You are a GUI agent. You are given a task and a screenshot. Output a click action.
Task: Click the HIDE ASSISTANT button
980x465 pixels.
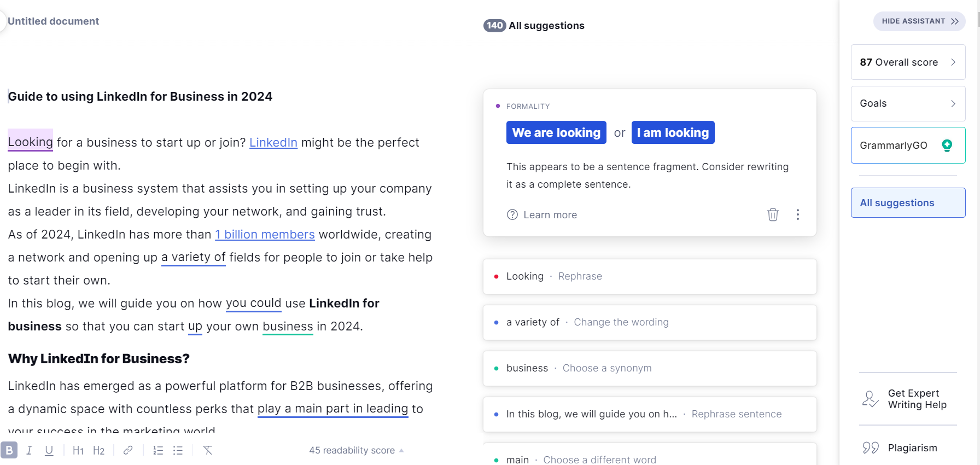coord(919,21)
